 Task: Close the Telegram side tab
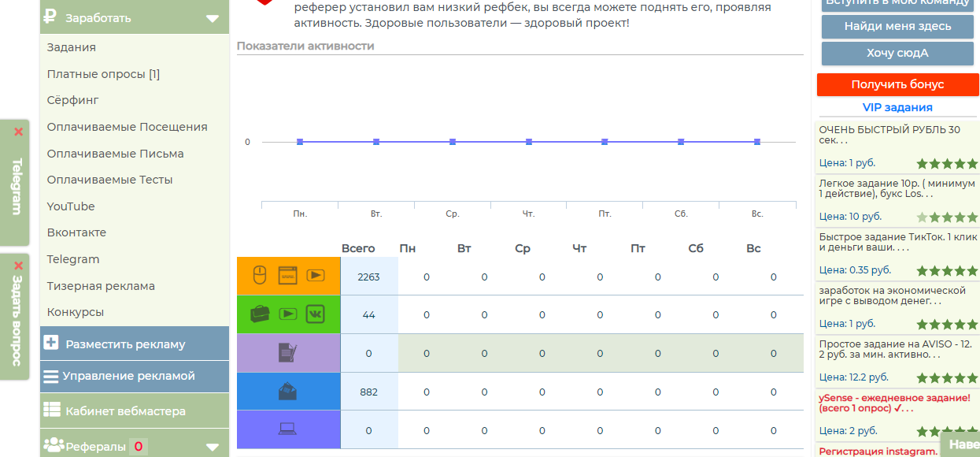click(19, 132)
